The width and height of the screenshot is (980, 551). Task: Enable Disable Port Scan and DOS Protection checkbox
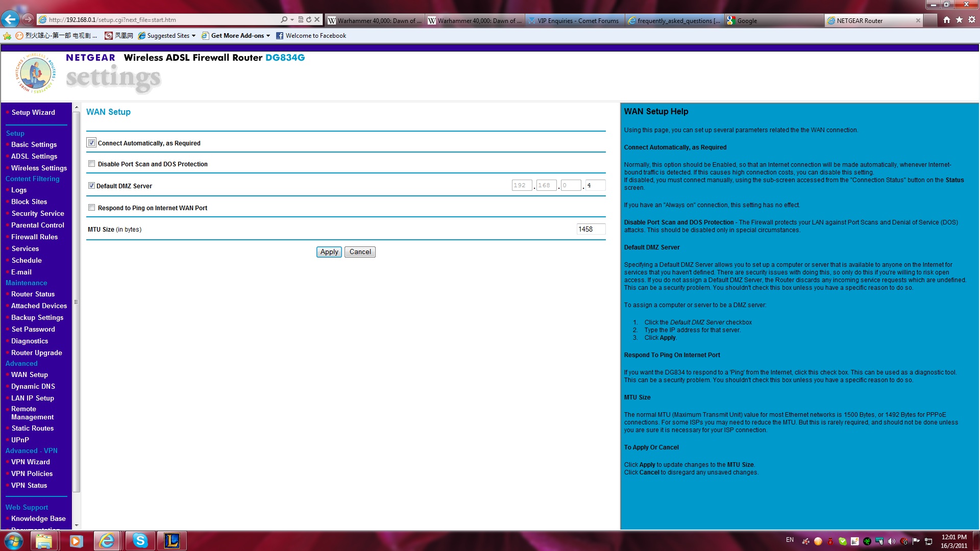[x=91, y=164]
